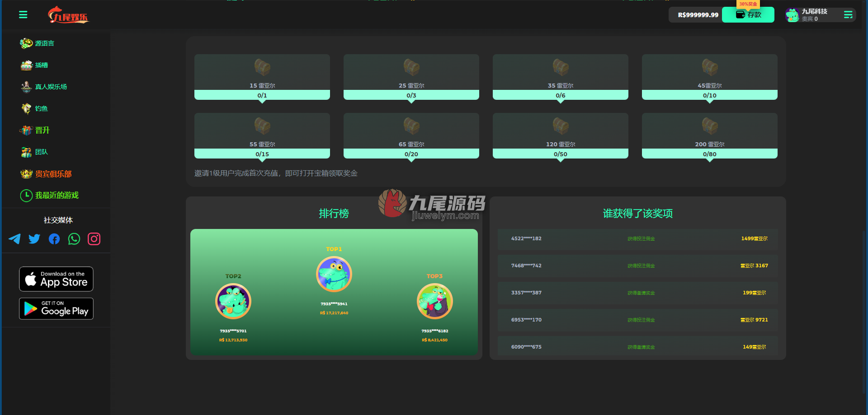Click the 0/1 progress bar
868x415 pixels.
click(262, 95)
